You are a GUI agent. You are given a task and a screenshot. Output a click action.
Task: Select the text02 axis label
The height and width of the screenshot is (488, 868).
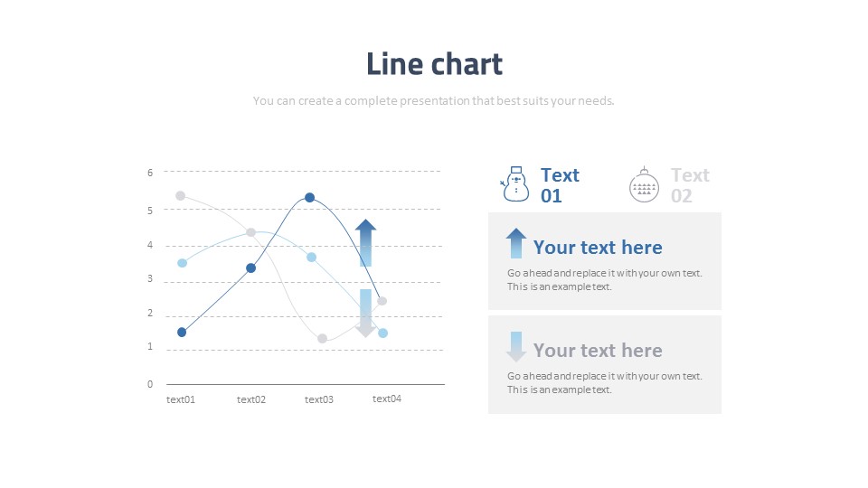tap(251, 399)
